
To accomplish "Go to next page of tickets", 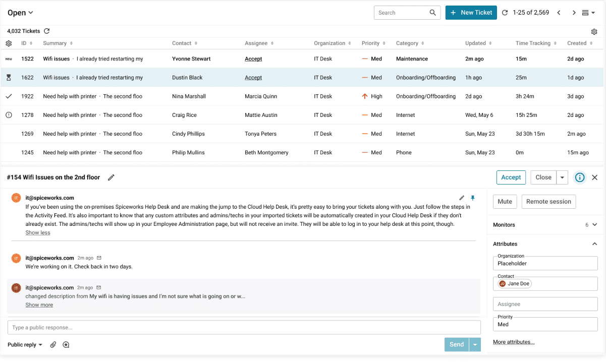I will click(574, 13).
